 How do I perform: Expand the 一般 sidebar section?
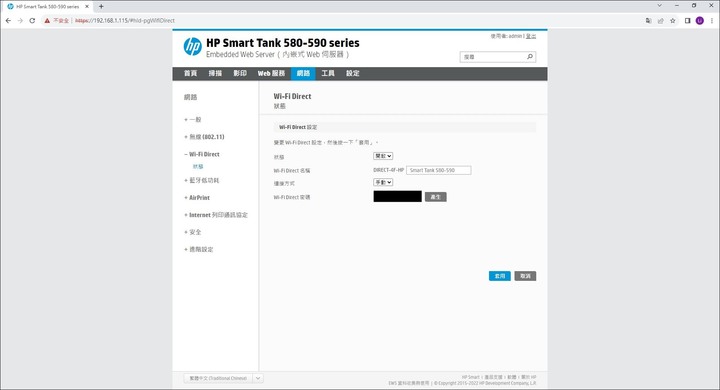[x=193, y=119]
